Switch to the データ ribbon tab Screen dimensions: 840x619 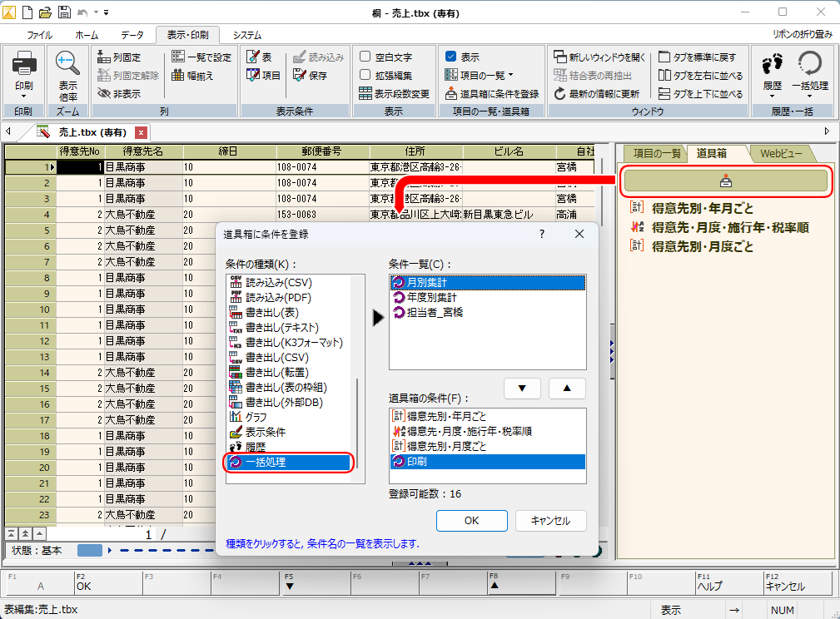click(x=132, y=35)
